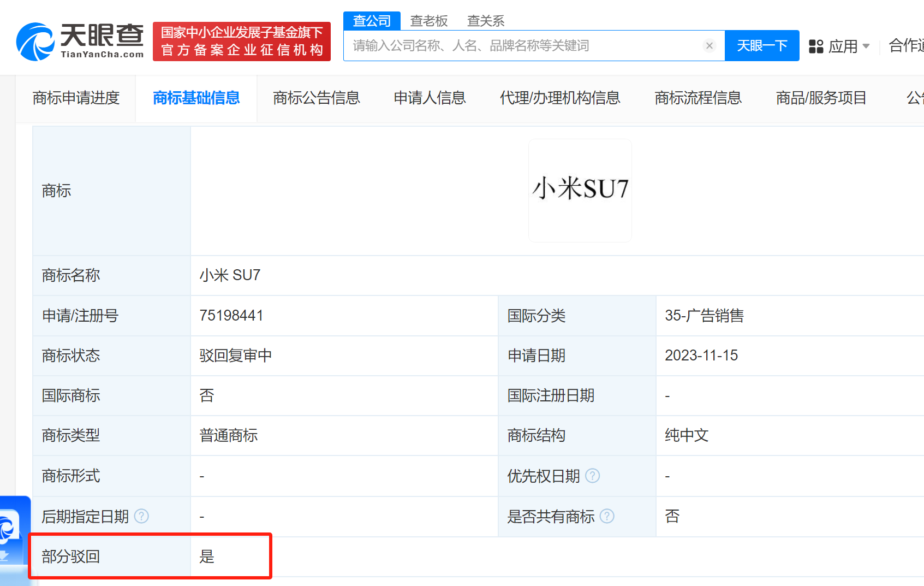Switch to the 查老板 search tab
The width and height of the screenshot is (924, 586).
tap(429, 21)
